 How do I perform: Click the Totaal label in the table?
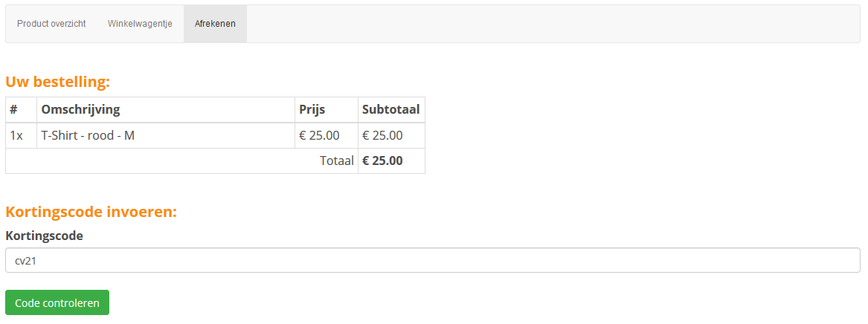click(336, 161)
